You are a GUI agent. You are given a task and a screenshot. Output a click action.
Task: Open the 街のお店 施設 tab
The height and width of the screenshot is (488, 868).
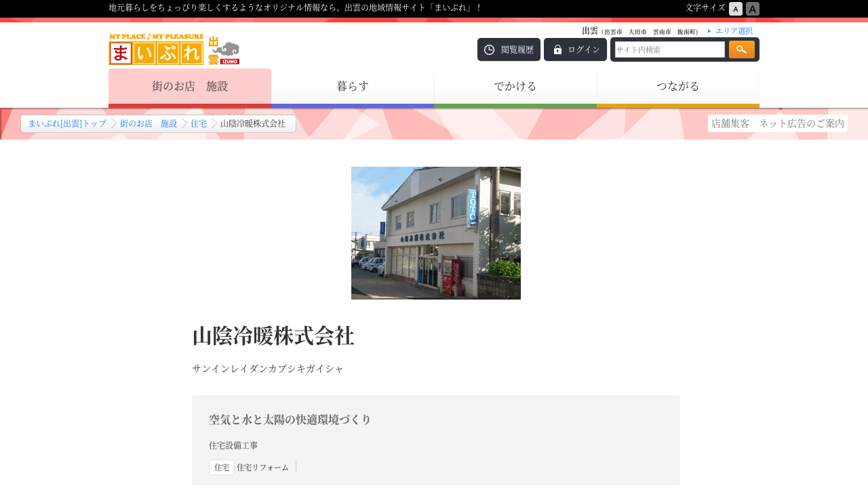tap(190, 87)
